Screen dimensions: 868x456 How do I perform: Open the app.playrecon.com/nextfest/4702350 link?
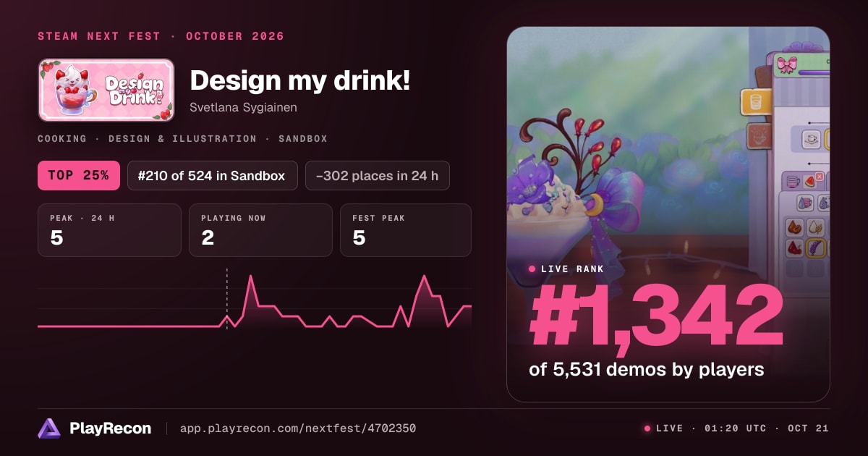coord(297,428)
